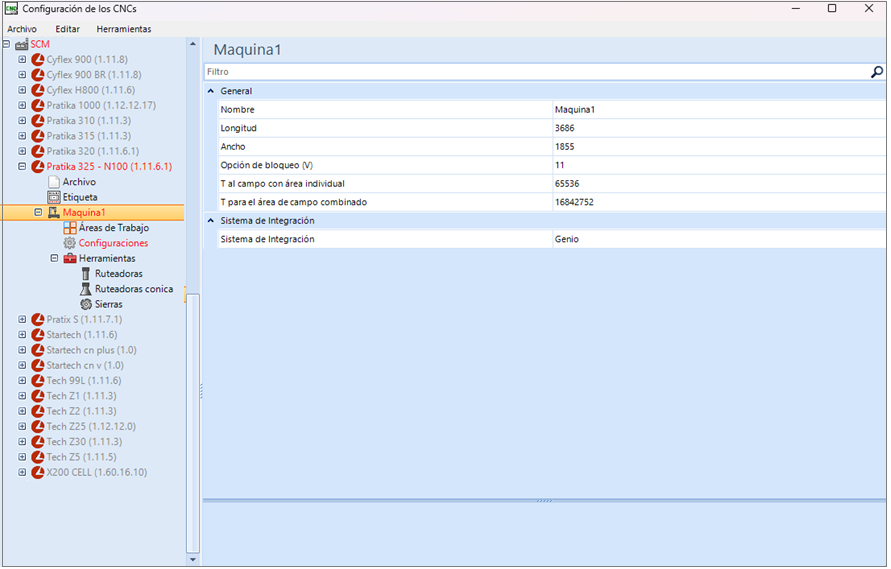Click the Áreas de Trabajo grid icon
This screenshot has width=891, height=569.
[70, 228]
